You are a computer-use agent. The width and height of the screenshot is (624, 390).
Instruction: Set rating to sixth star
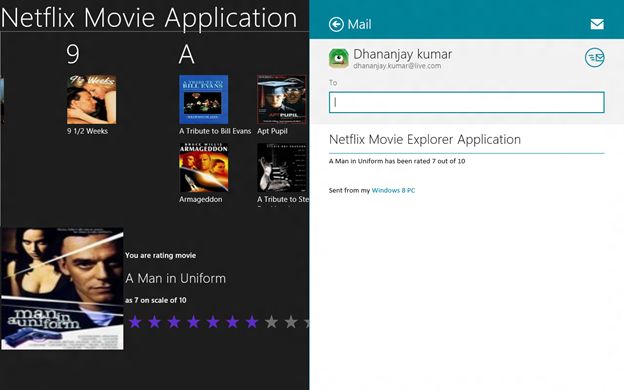pos(232,322)
